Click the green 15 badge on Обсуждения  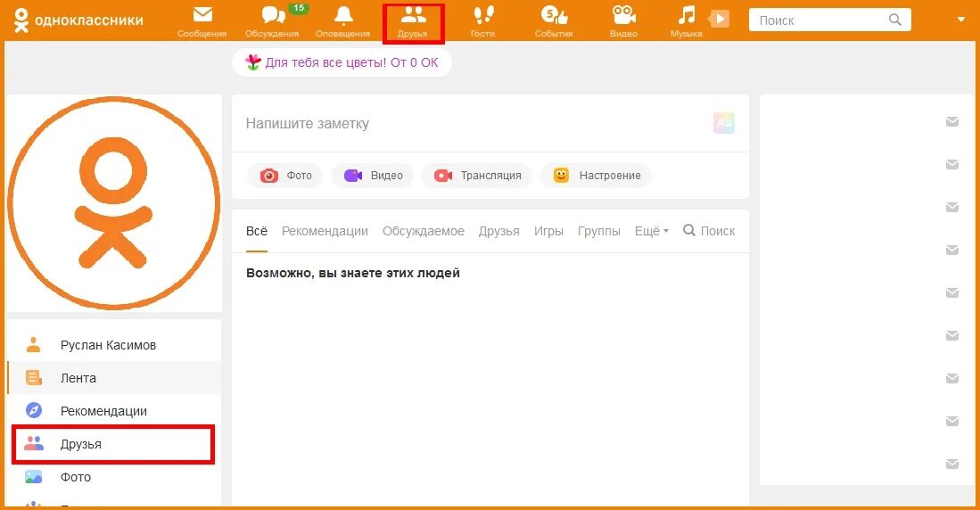coord(299,8)
